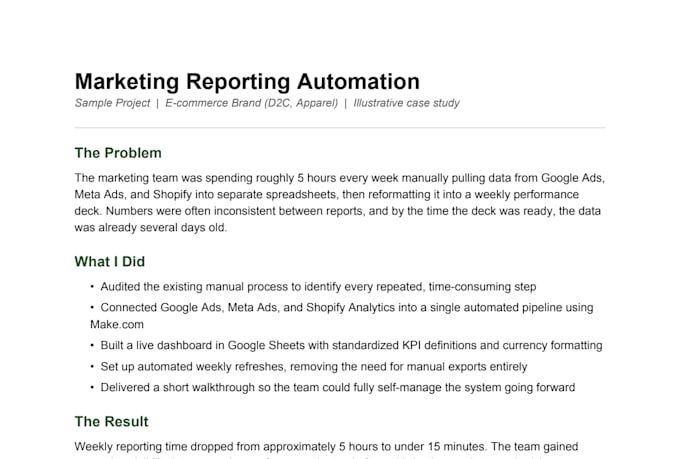This screenshot has width=680, height=459.
Task: Click line 'Weekly reporting time dropped from approximately'
Action: tap(326, 447)
